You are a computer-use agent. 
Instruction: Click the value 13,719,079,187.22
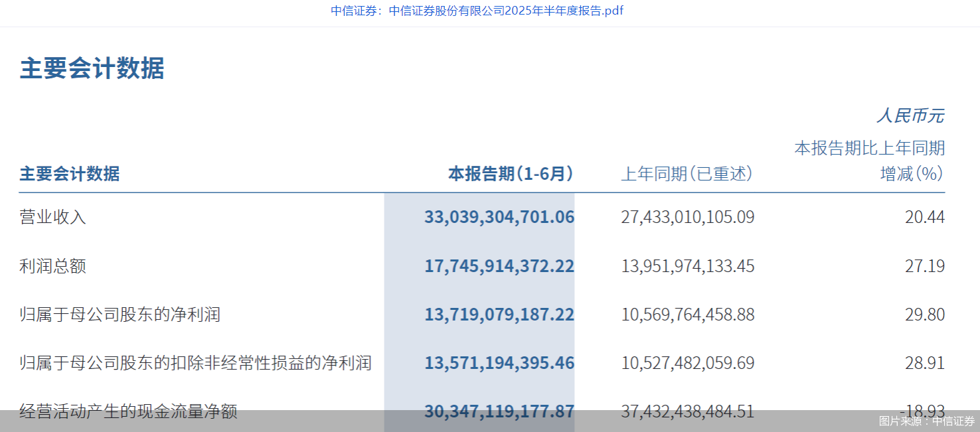tap(500, 314)
